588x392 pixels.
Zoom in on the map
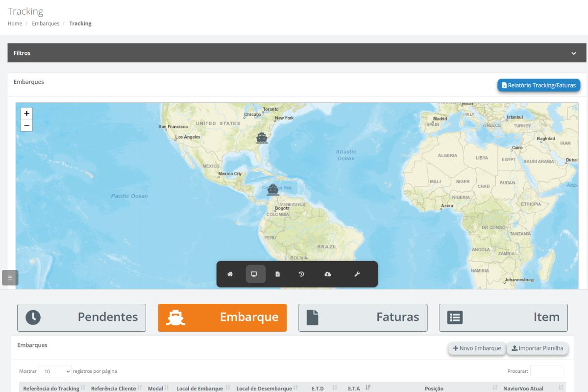(x=26, y=114)
